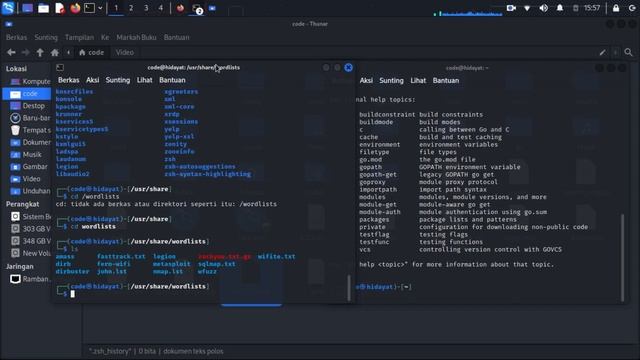Open 'Baru-bar' recent in sidebar
This screenshot has height=360, width=640.
[x=27, y=118]
